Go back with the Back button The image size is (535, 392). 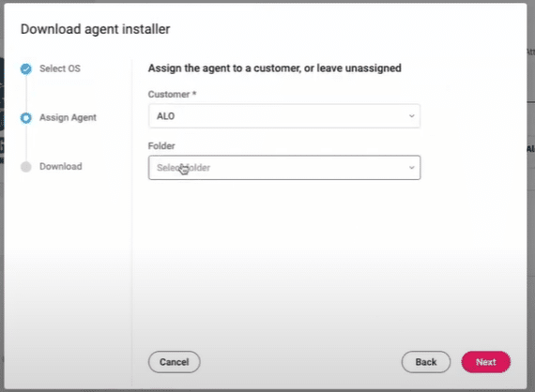tap(426, 362)
